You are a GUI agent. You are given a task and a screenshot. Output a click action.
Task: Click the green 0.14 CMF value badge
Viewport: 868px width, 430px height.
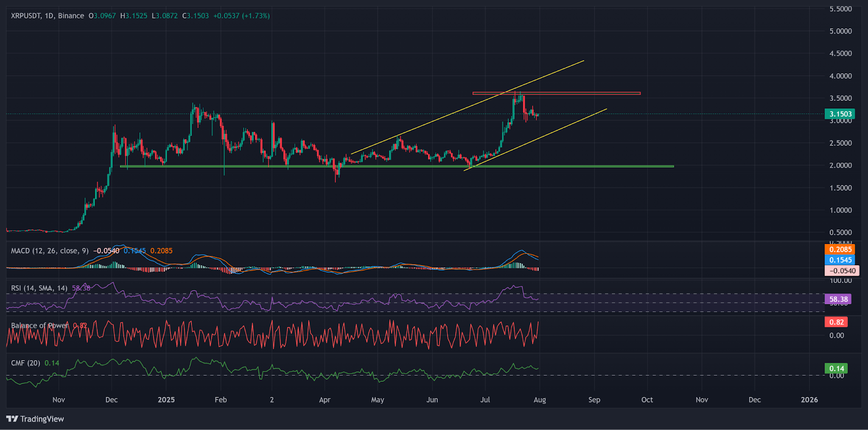[836, 368]
